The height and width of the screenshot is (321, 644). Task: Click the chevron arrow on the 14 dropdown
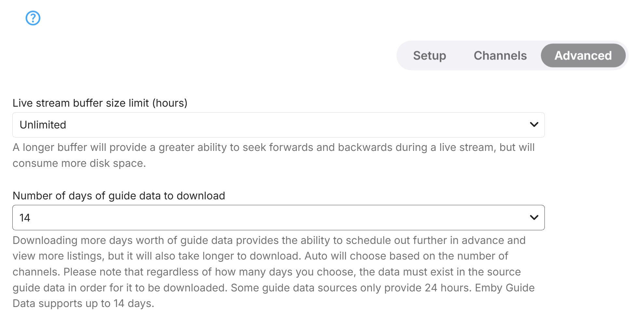coord(534,217)
